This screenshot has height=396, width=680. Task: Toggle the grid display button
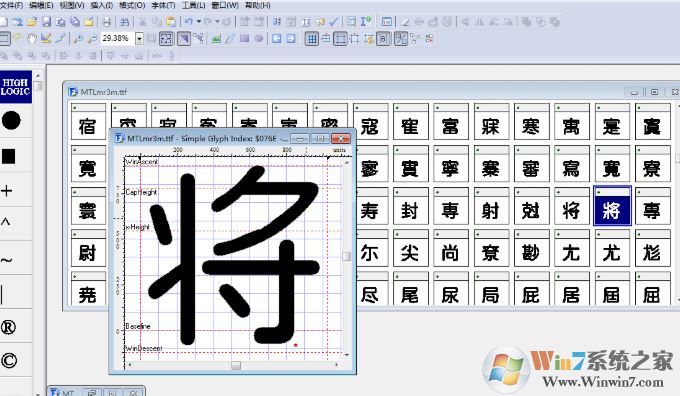(x=311, y=39)
